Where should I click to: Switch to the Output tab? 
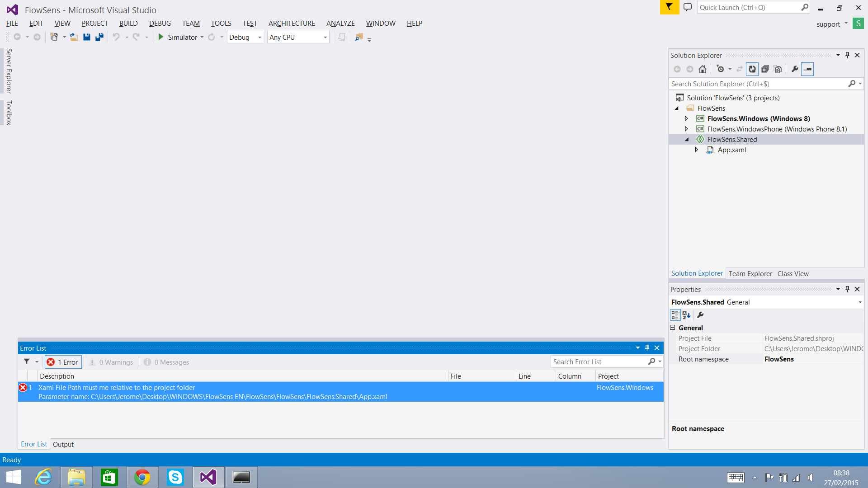pos(63,444)
